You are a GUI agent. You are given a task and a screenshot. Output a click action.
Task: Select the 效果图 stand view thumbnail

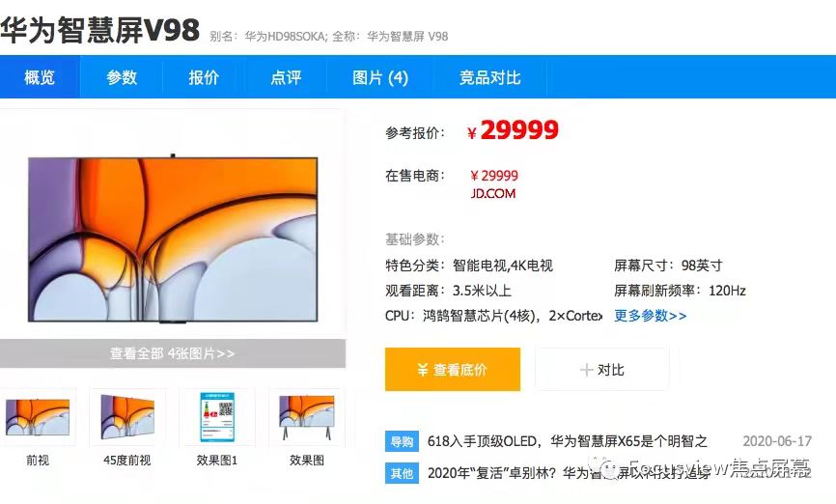click(307, 417)
